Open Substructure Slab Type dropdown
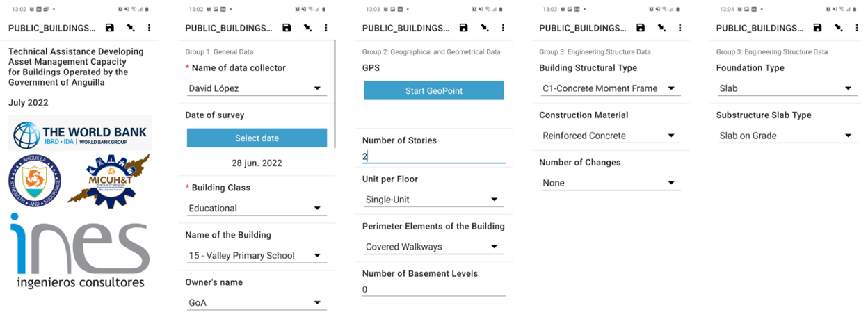The height and width of the screenshot is (317, 868). point(787,136)
